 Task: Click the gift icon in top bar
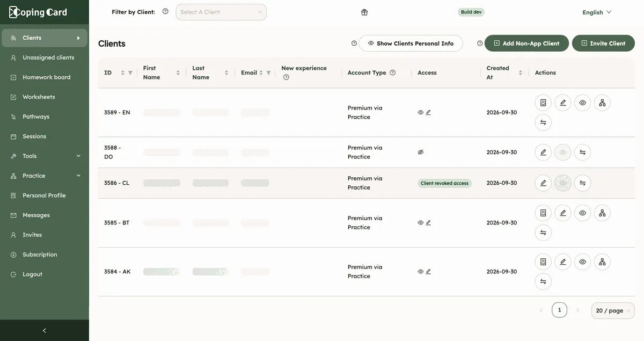[364, 12]
